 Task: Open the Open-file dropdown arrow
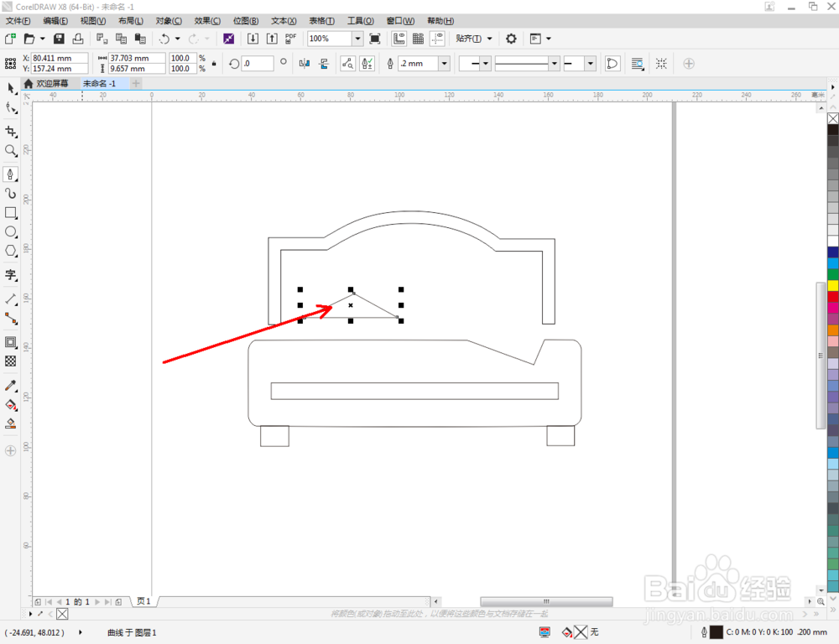tap(42, 39)
